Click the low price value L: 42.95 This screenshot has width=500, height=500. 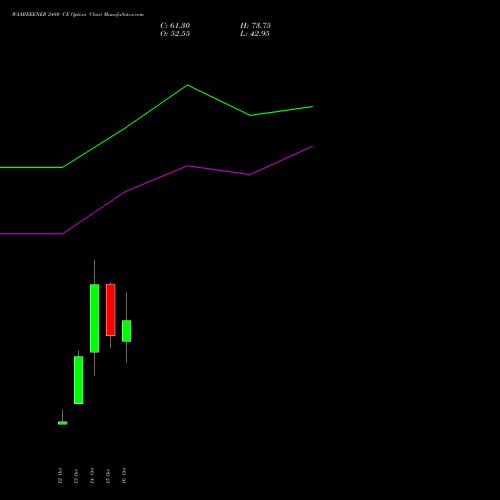click(x=255, y=34)
